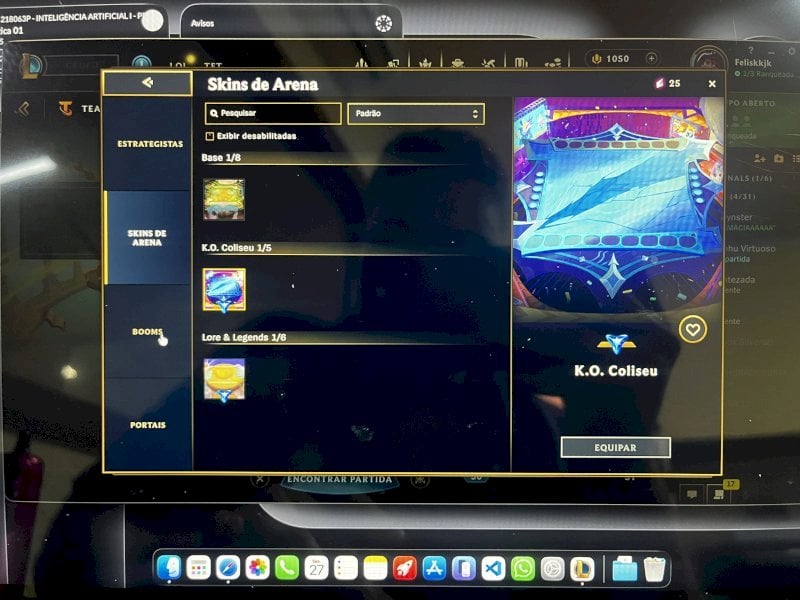Viewport: 800px width, 600px height.
Task: Open Calendar showing 27 in dock
Action: (x=316, y=568)
